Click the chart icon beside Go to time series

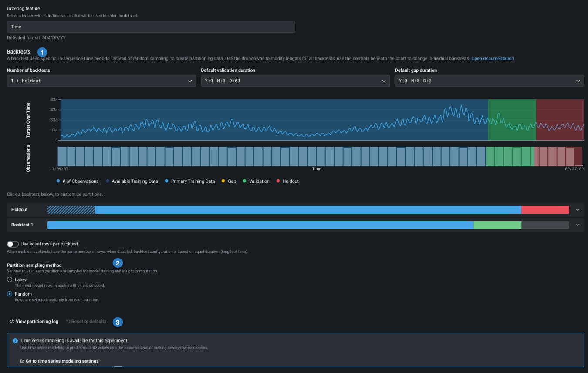coord(22,361)
